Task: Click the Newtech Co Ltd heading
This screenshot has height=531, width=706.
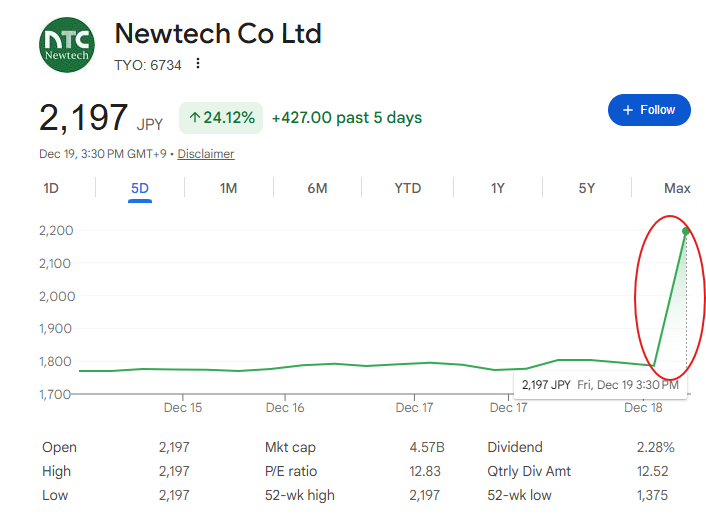Action: tap(218, 34)
